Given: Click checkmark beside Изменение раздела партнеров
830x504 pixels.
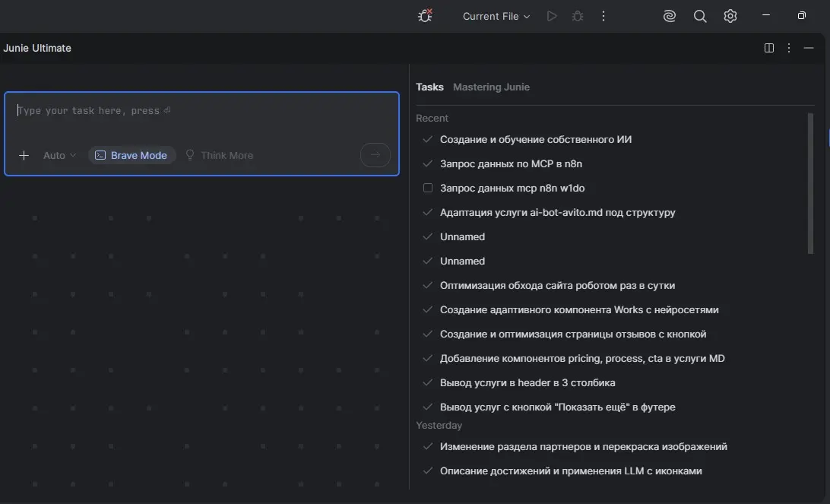Looking at the screenshot, I should tap(428, 446).
